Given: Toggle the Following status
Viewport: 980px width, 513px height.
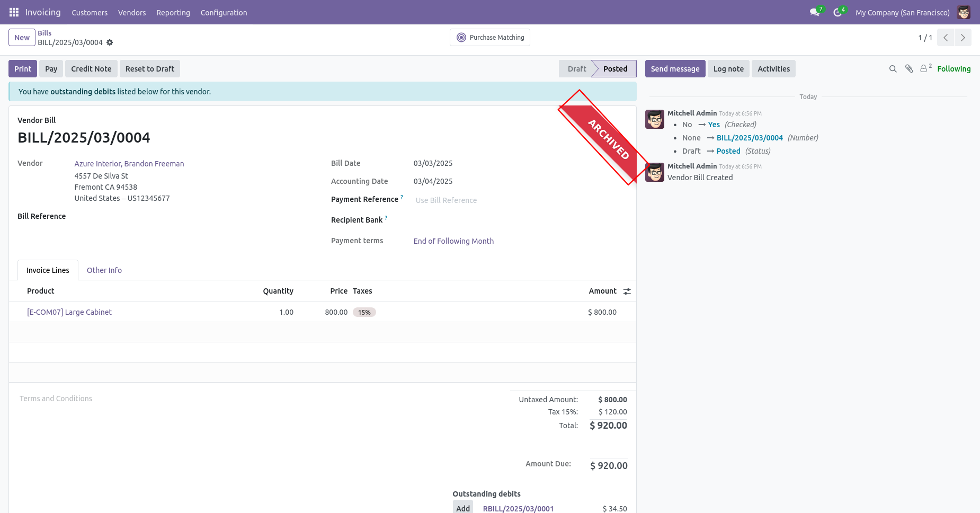Looking at the screenshot, I should [x=954, y=69].
